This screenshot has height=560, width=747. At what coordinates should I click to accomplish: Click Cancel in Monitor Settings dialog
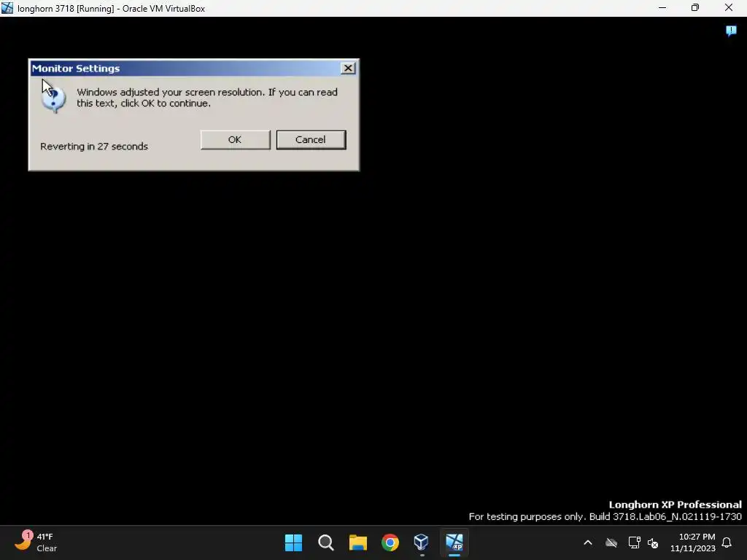point(311,139)
